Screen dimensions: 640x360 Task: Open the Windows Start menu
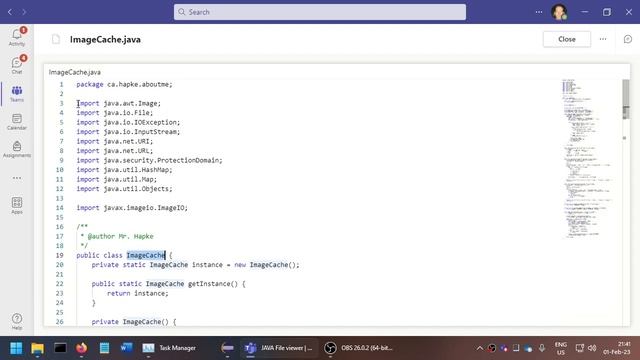pyautogui.click(x=16, y=348)
